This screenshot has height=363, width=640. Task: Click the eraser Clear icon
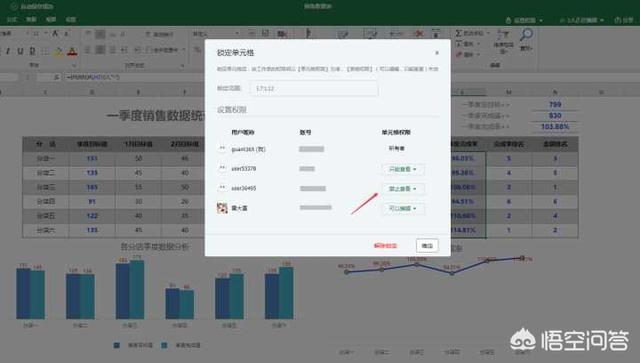click(x=459, y=54)
